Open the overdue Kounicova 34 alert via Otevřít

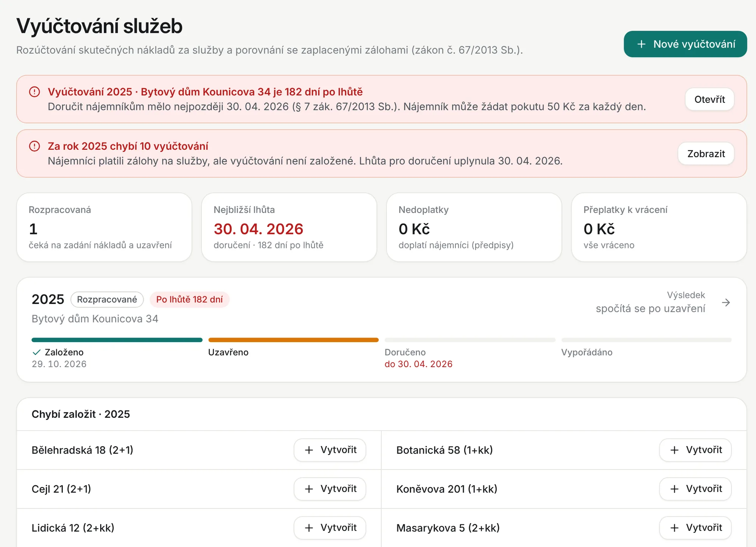[710, 99]
